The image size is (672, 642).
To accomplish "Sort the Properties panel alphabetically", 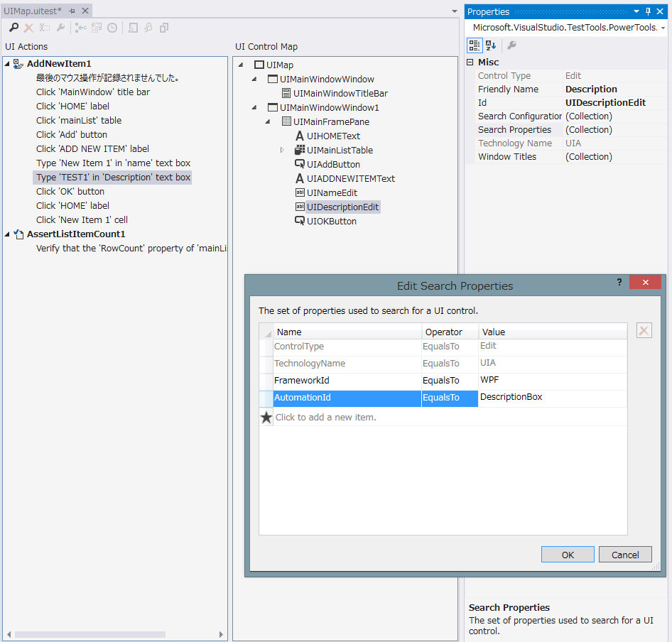I will coord(491,45).
